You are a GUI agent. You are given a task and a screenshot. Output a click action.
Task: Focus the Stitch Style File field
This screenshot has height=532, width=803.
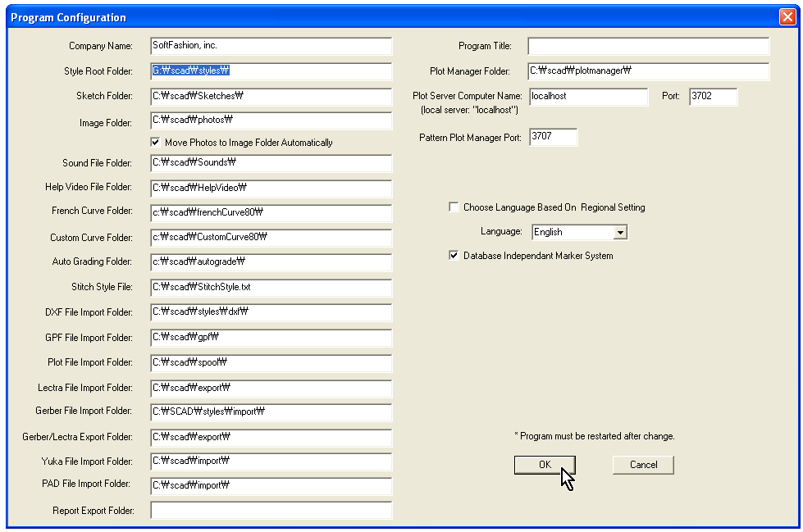pos(271,287)
